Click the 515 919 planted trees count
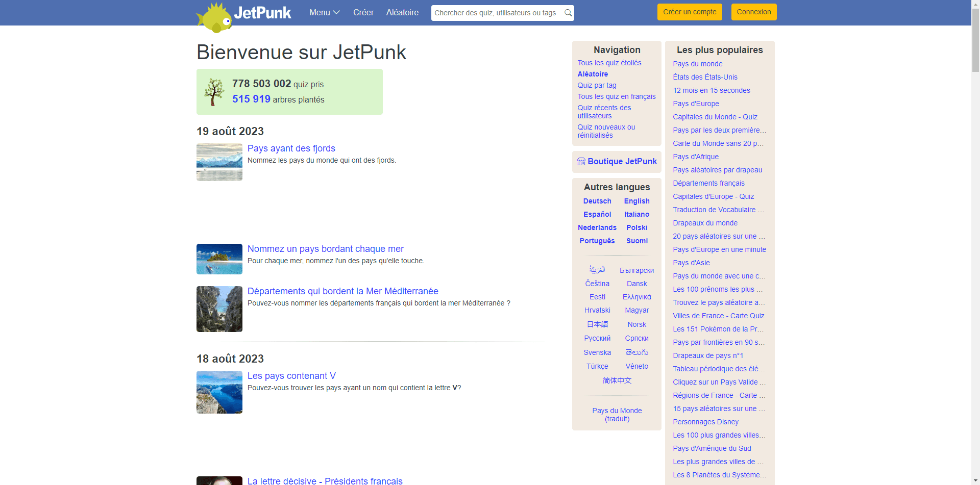The height and width of the screenshot is (485, 980). point(251,99)
